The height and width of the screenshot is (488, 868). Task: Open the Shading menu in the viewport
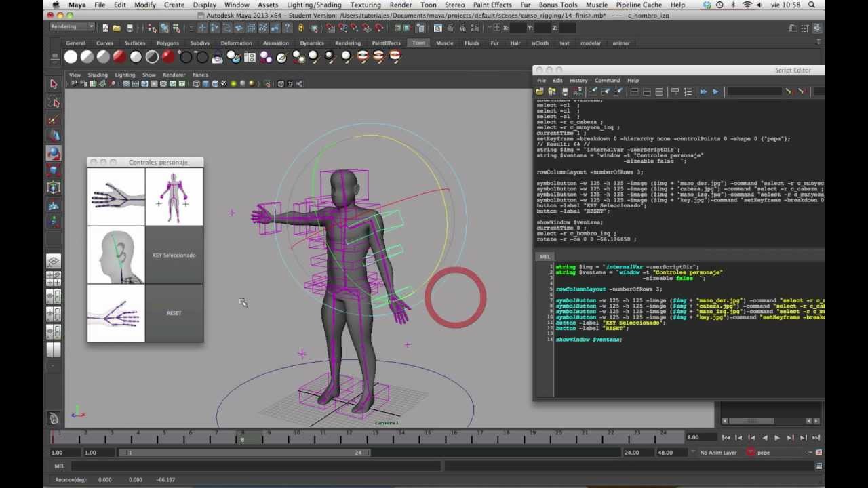98,75
